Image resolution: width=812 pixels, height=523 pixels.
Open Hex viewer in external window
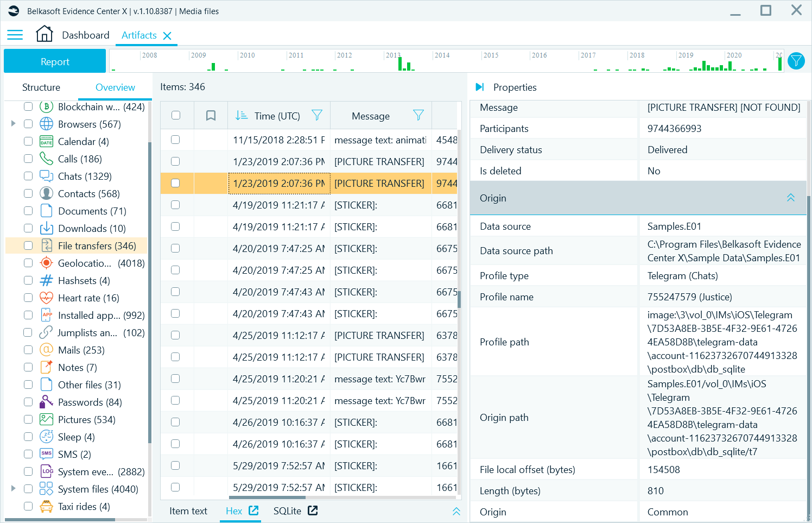click(x=253, y=511)
